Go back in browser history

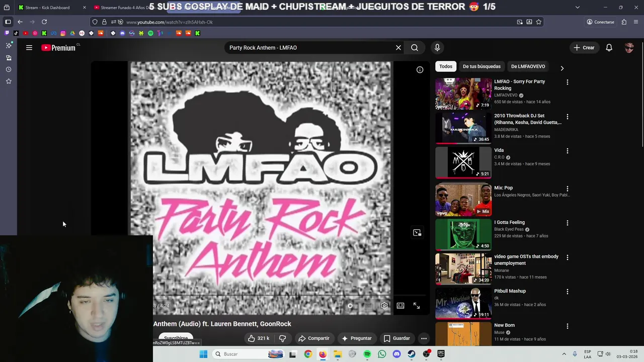pos(20,22)
